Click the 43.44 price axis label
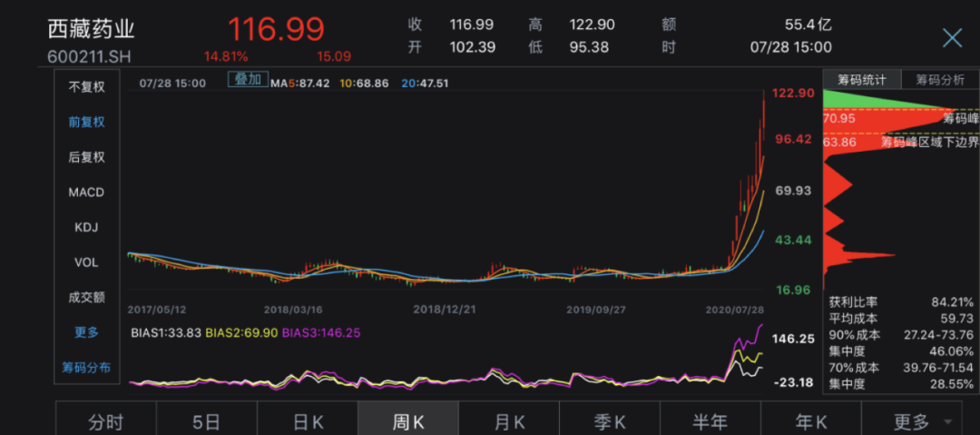 (793, 241)
